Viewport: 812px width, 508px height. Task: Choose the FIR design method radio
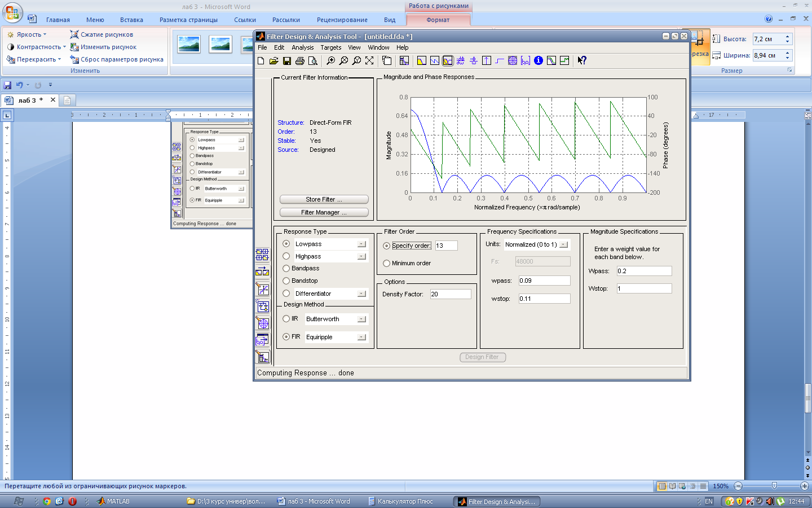(286, 337)
